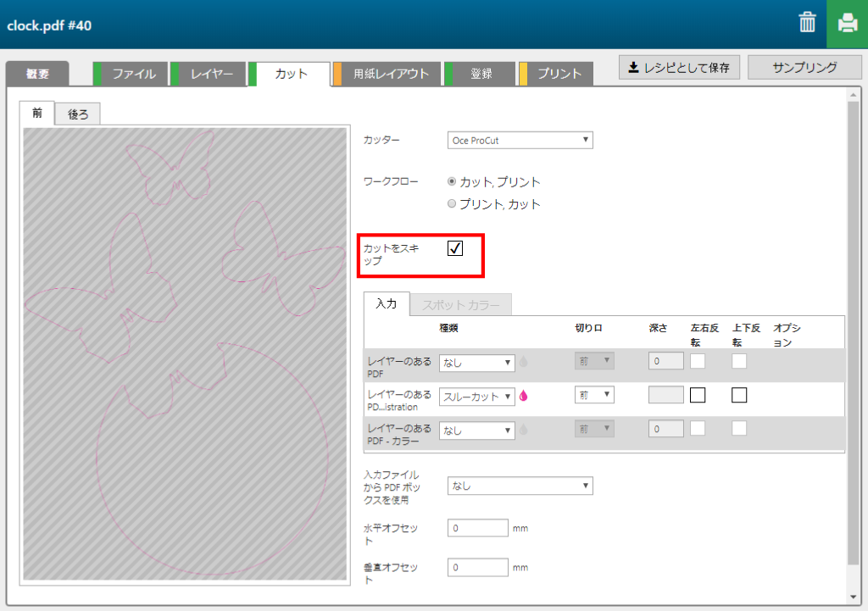Open 切り口 dropdown in スルーカット row
Screen dimensions: 868x611
click(x=594, y=395)
